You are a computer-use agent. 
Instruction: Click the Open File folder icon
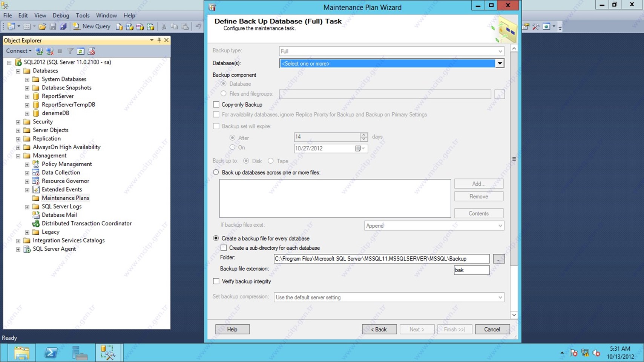coord(42,26)
